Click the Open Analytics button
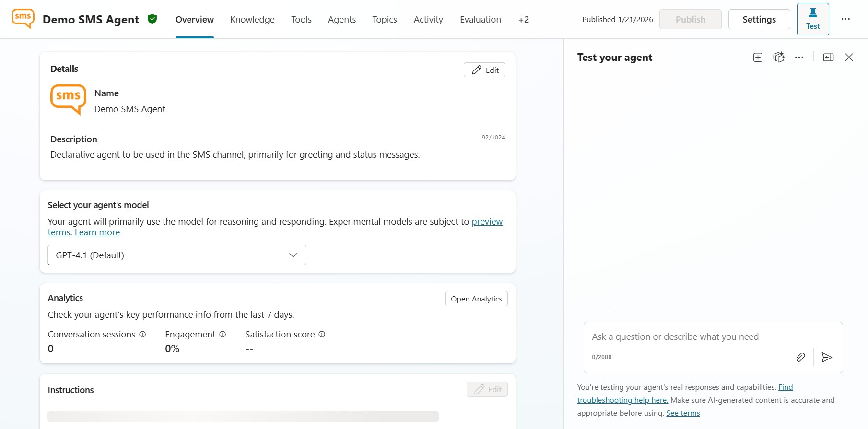 point(476,299)
